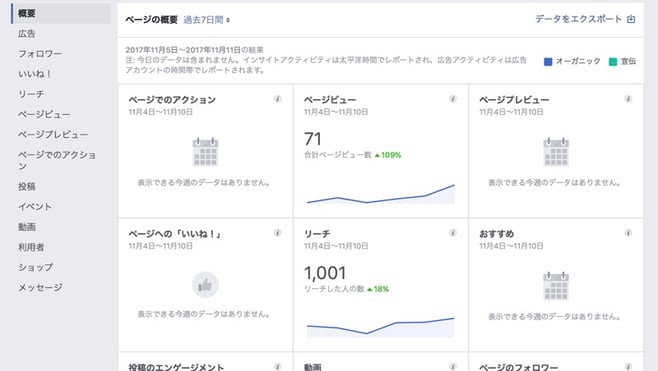The height and width of the screenshot is (371, 658).
Task: Click the ページビュー line chart
Action: (x=381, y=194)
